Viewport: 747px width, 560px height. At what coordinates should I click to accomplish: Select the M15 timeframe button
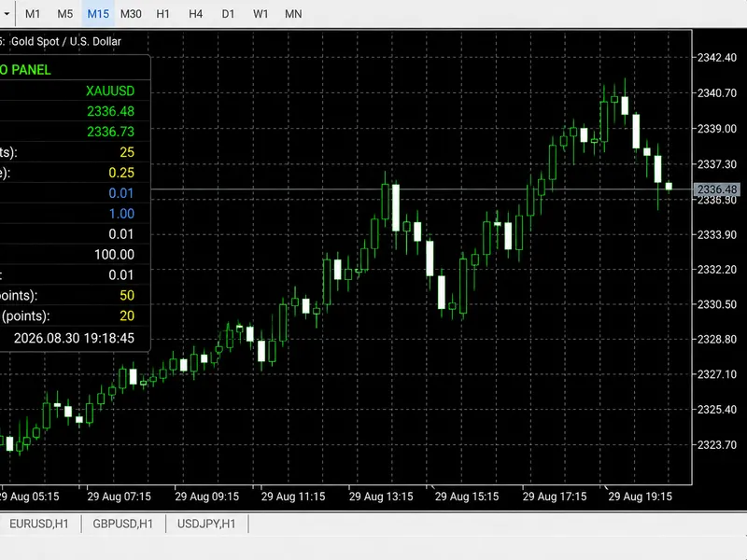click(98, 14)
